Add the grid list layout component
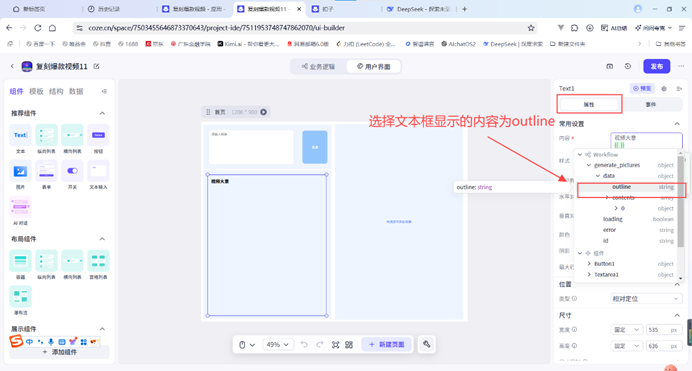Image resolution: width=692 pixels, height=371 pixels. point(98,261)
